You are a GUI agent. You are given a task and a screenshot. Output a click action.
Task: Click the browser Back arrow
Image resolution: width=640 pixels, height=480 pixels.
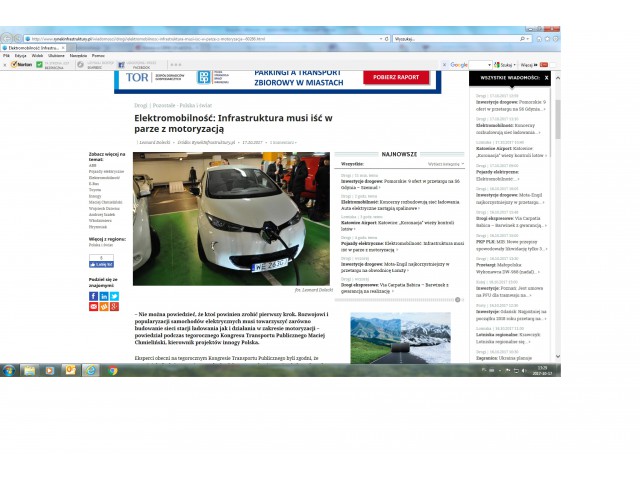click(8, 38)
